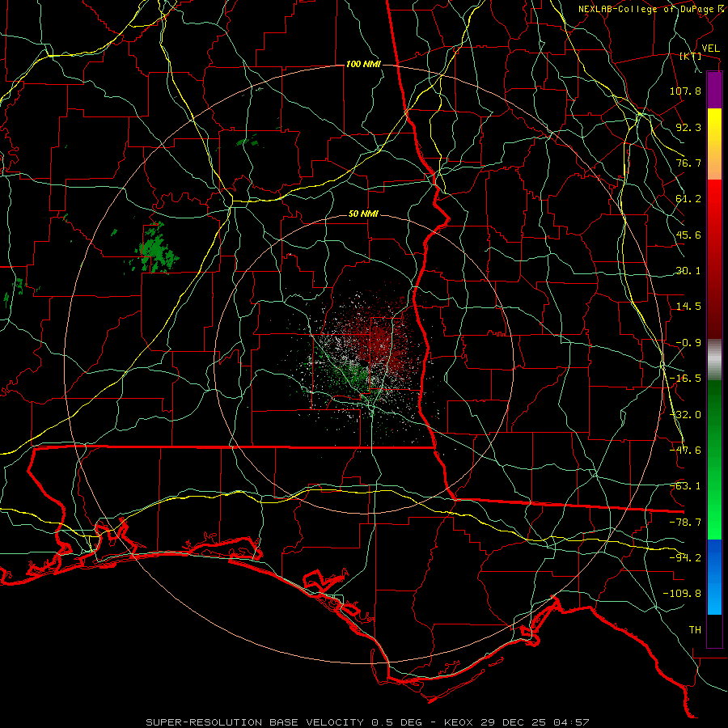Image resolution: width=728 pixels, height=728 pixels.
Task: Click the purple segment of the color bar
Action: [714, 90]
